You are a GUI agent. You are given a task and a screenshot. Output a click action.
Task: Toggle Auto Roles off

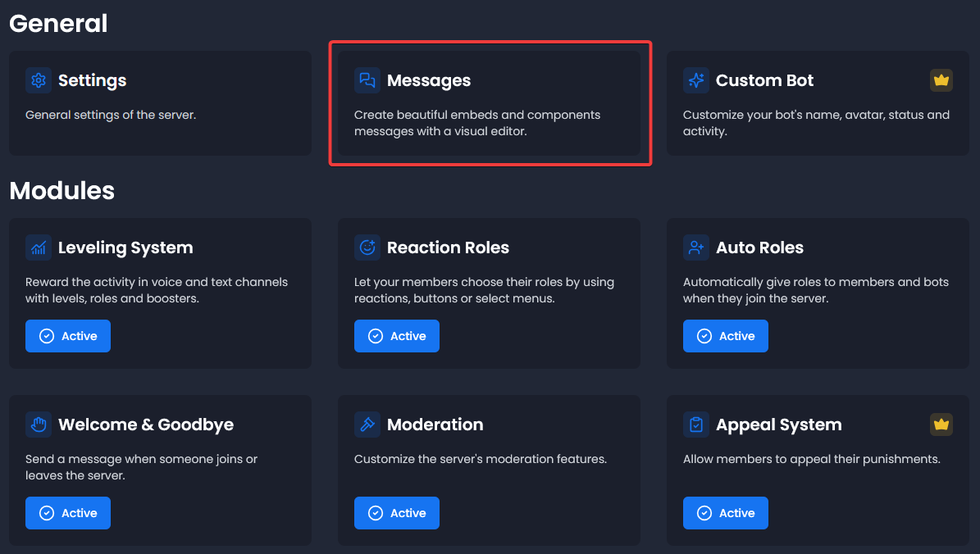(x=726, y=336)
